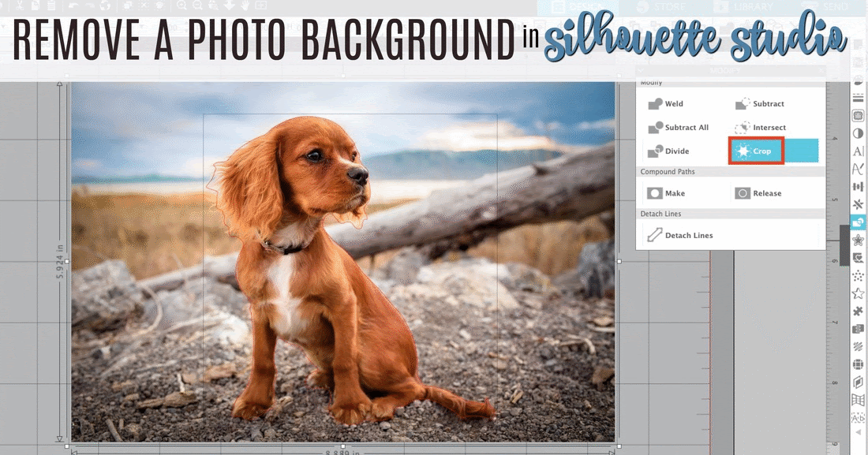Open the Rhinestones dotted icon
Screen dimensions: 868x455
click(x=858, y=276)
